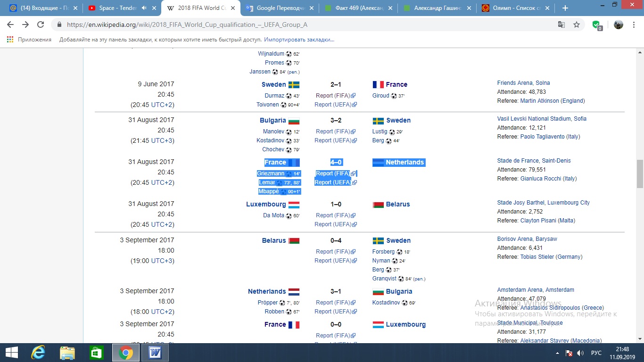Open the Forsberg scorer link
Screen dimensions: 644x362
(x=383, y=252)
